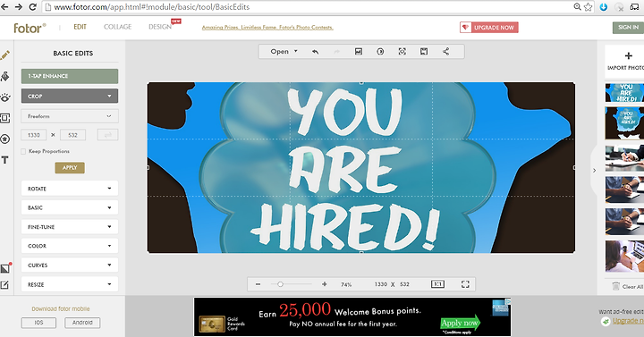Apply the crop
644x337 pixels.
coord(70,167)
